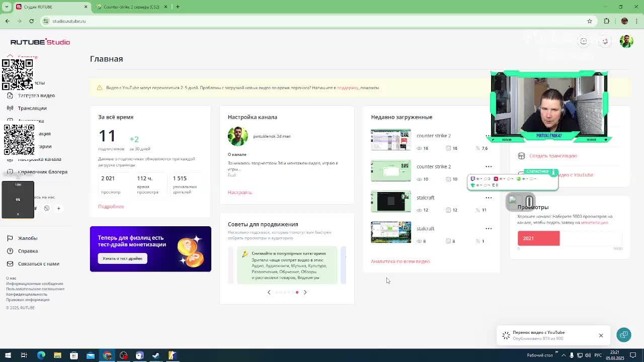Click Подробнее under all-time statistics
This screenshot has width=644, height=362.
pos(111,207)
